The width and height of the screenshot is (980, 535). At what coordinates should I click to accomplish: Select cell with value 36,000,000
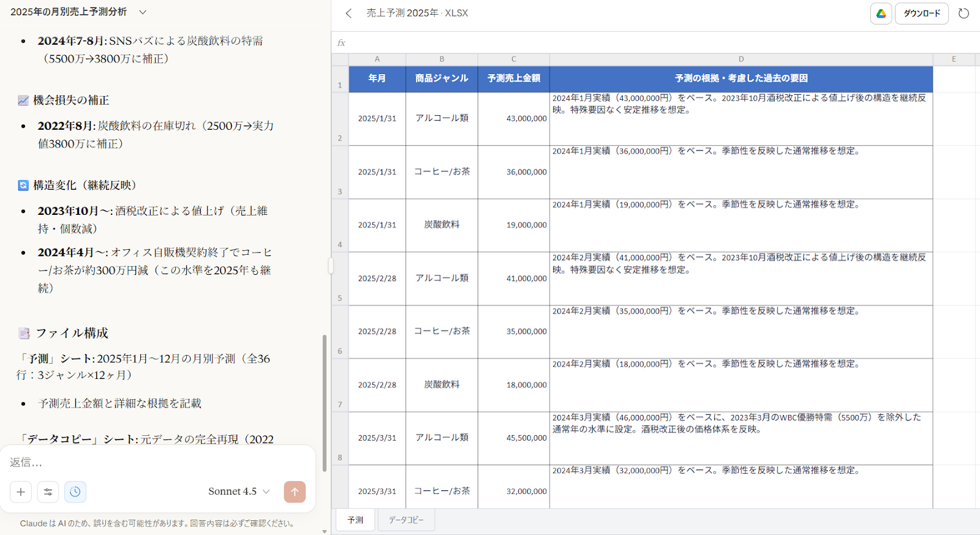click(513, 172)
